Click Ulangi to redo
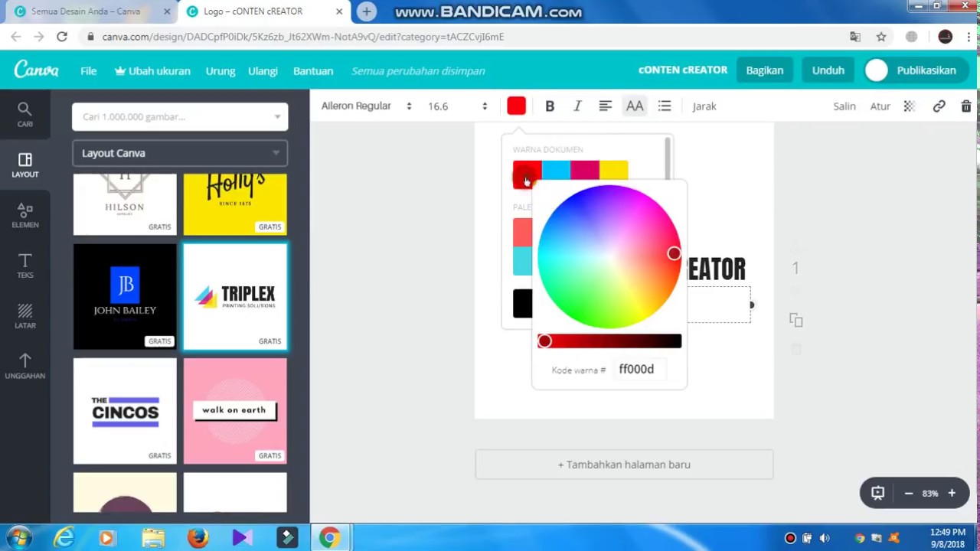 click(263, 70)
